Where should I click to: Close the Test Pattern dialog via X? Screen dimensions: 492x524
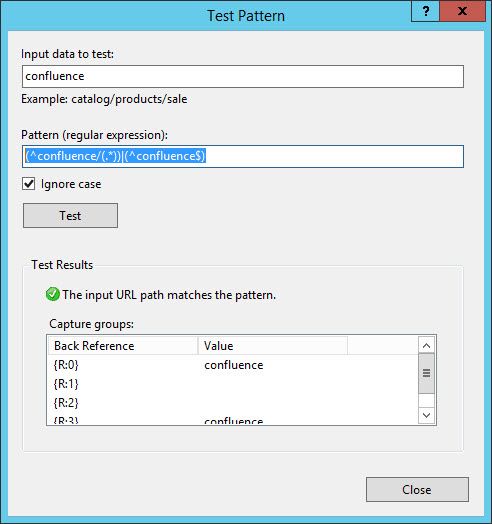tap(463, 11)
